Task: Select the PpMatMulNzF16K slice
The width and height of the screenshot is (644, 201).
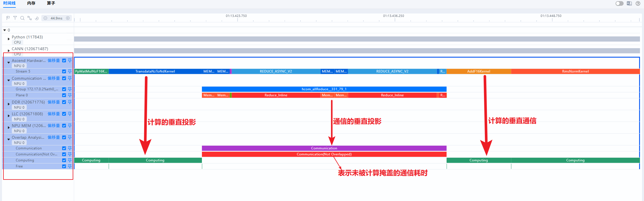Action: (91, 71)
